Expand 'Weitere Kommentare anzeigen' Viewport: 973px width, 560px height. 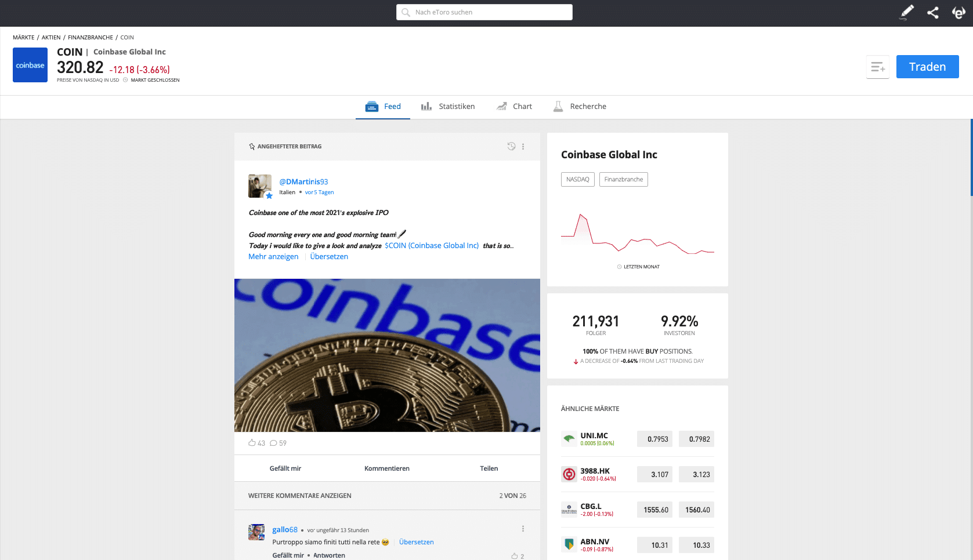coord(300,496)
